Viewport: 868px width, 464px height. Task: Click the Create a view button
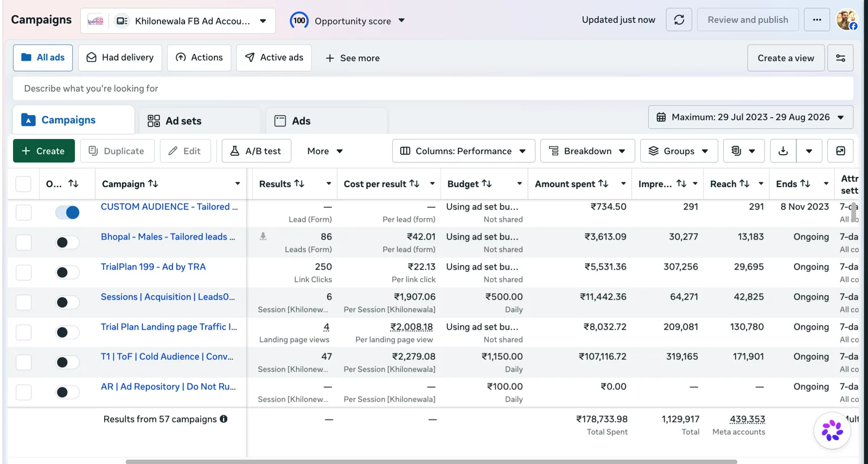click(x=786, y=58)
